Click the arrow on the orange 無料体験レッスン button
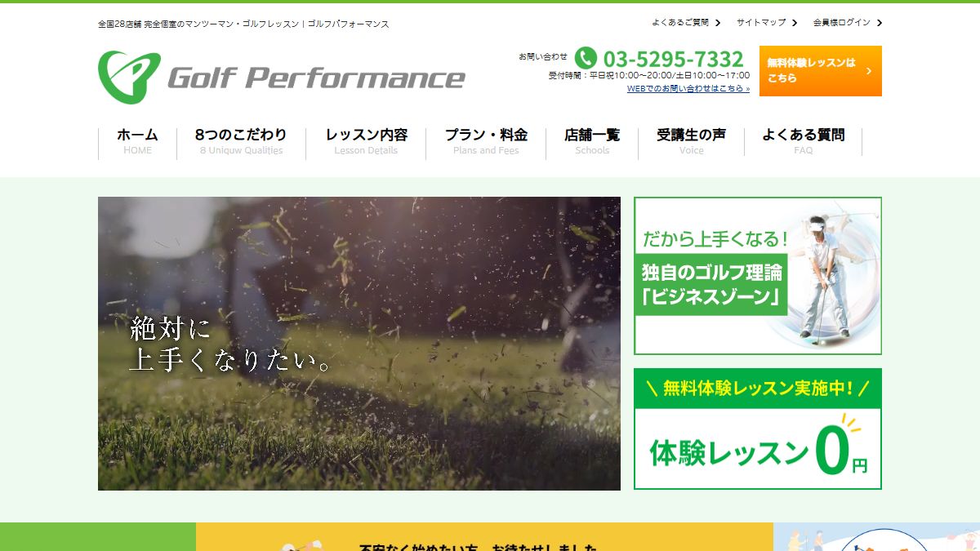The height and width of the screenshot is (551, 980). point(868,71)
